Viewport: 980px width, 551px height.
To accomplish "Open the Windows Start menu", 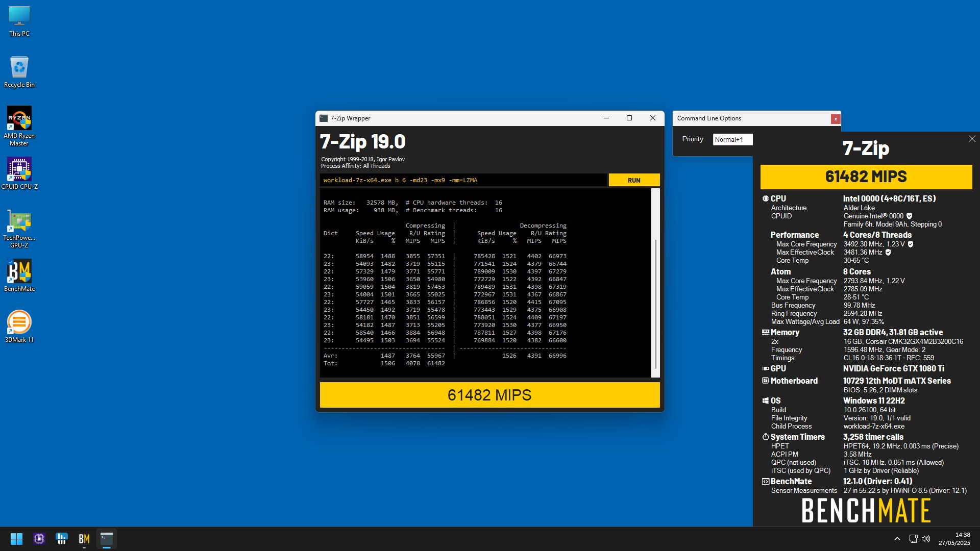I will pos(16,539).
